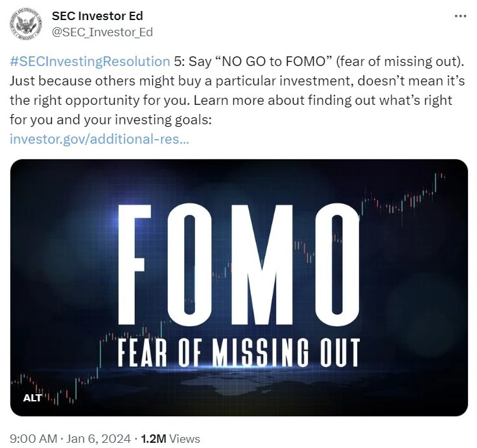Viewport: 477px width, 448px height.
Task: Click the quoted phrase "NO GO to FOMO"
Action: pyautogui.click(x=273, y=62)
